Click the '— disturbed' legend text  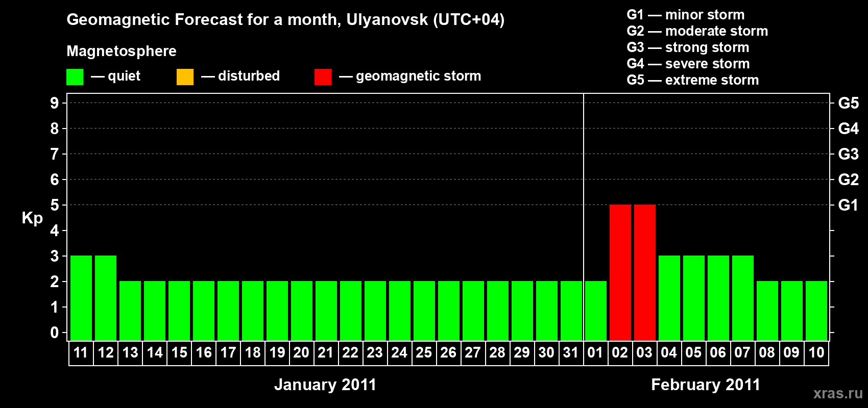pyautogui.click(x=240, y=76)
